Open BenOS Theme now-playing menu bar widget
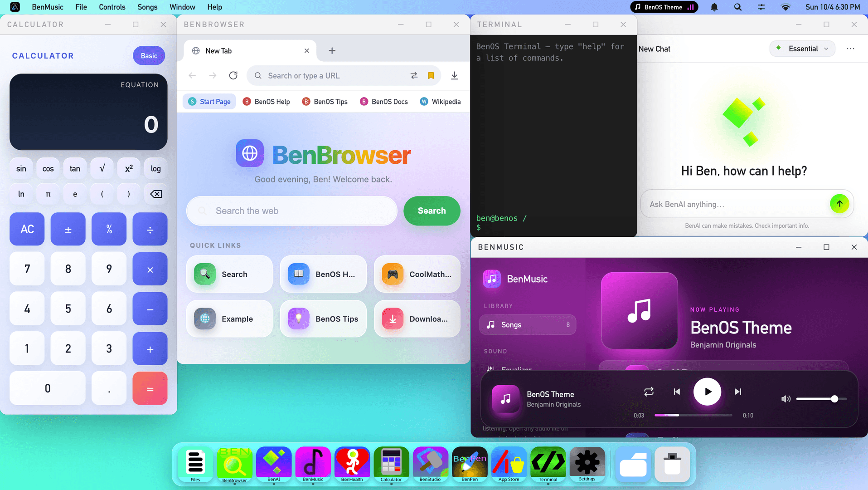868x490 pixels. point(664,7)
